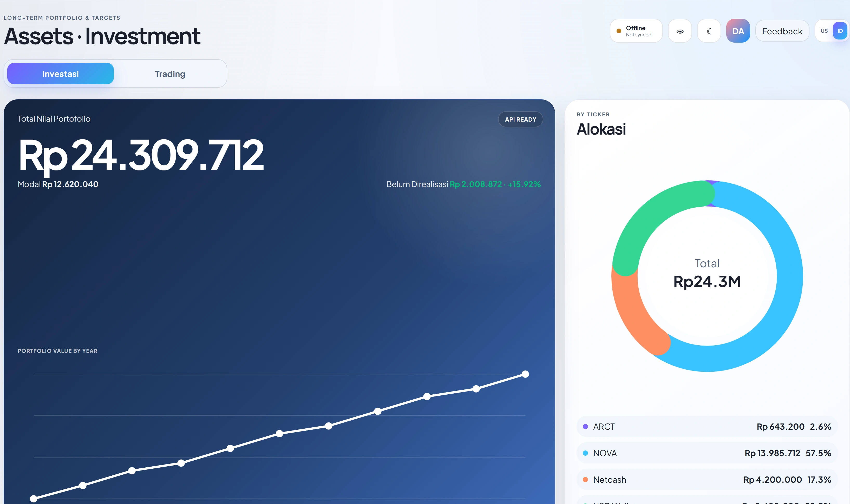Image resolution: width=850 pixels, height=504 pixels.
Task: Click the purple ARCT color dot
Action: coord(585,427)
